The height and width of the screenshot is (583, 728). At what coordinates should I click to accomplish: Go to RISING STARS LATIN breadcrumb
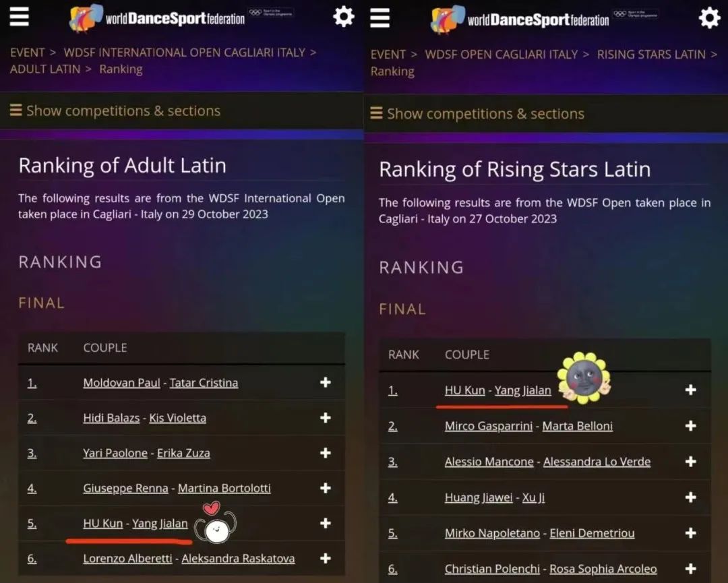[x=650, y=55]
